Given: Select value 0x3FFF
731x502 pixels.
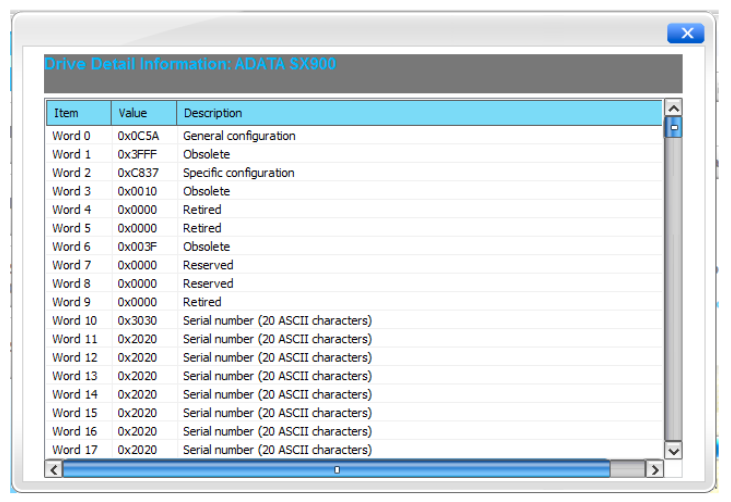Looking at the screenshot, I should coord(137,154).
